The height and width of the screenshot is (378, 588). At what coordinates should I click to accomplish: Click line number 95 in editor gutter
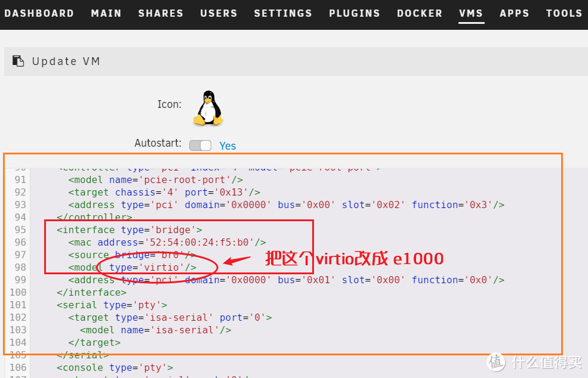pyautogui.click(x=20, y=230)
